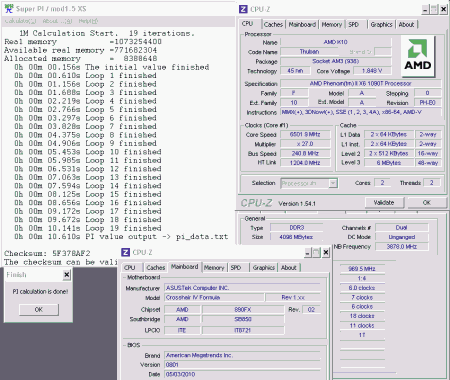Click the Model field Crosshair IV Formula
The image size is (450, 380).
[x=214, y=297]
